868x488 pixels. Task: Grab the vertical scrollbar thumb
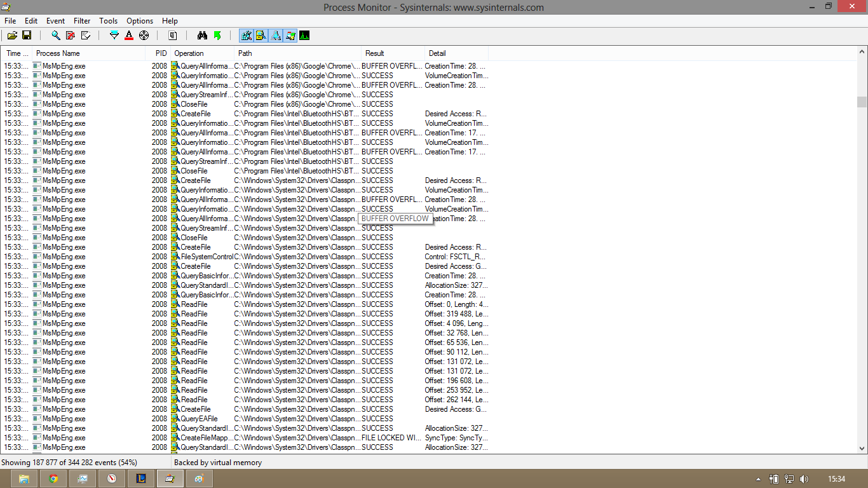862,102
